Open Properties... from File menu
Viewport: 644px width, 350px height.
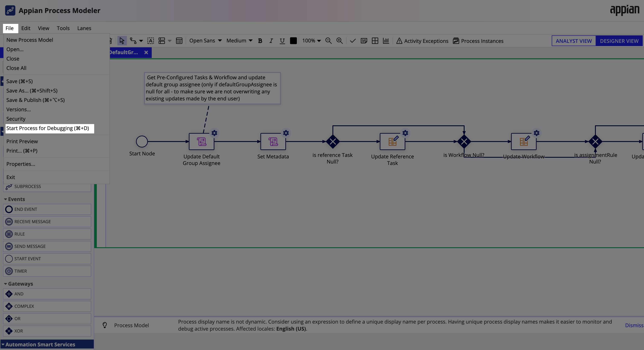57,164
